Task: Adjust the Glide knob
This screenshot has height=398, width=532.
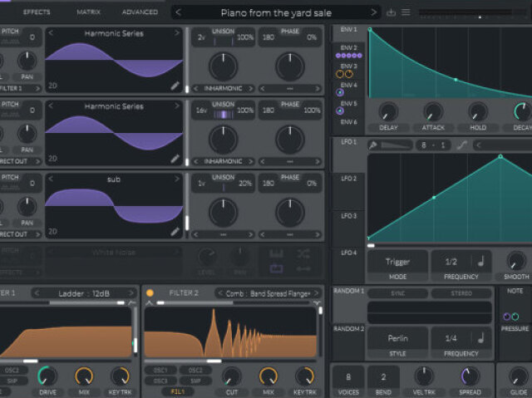Action: coord(519,376)
